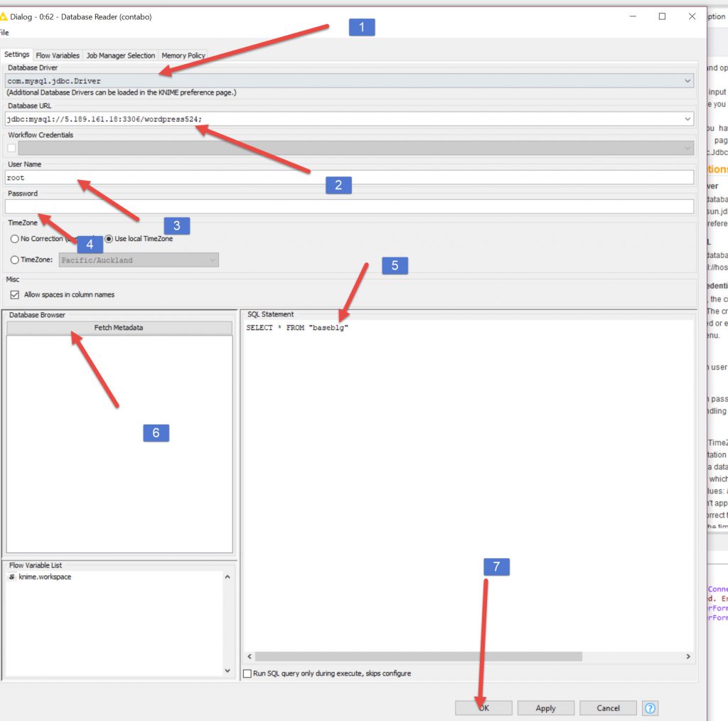
Task: Expand the Database Driver dropdown
Action: coord(687,81)
